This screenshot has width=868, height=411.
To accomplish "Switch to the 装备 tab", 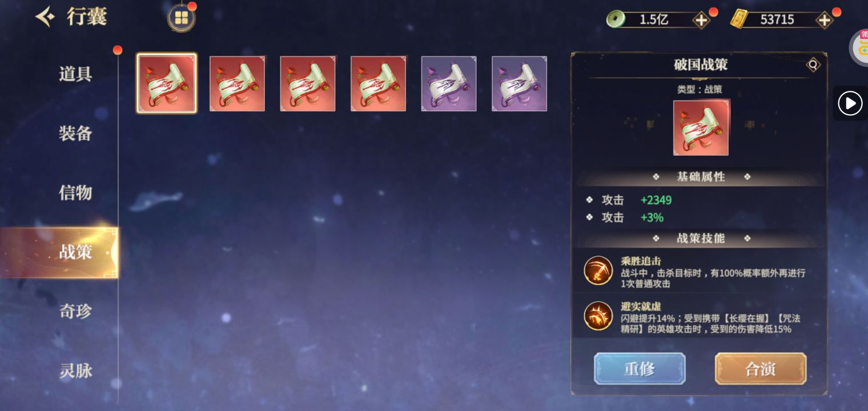I will [75, 133].
